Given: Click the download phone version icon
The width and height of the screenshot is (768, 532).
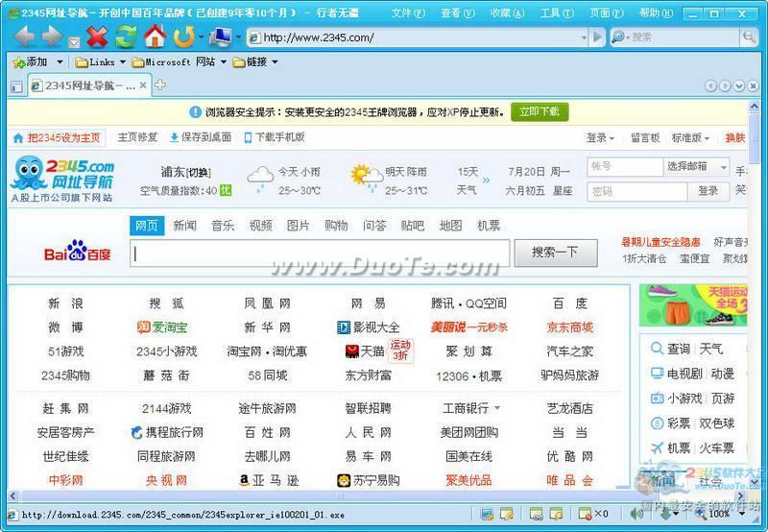Looking at the screenshot, I should click(x=248, y=137).
